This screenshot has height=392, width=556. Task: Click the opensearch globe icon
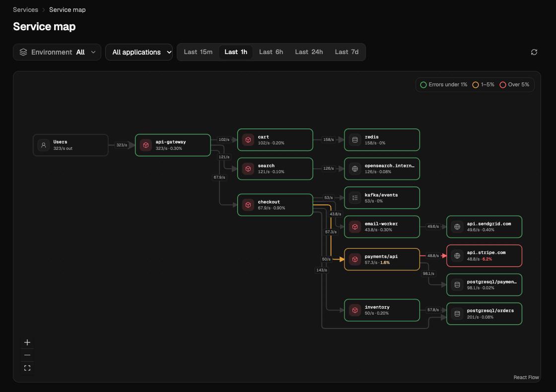[355, 169]
